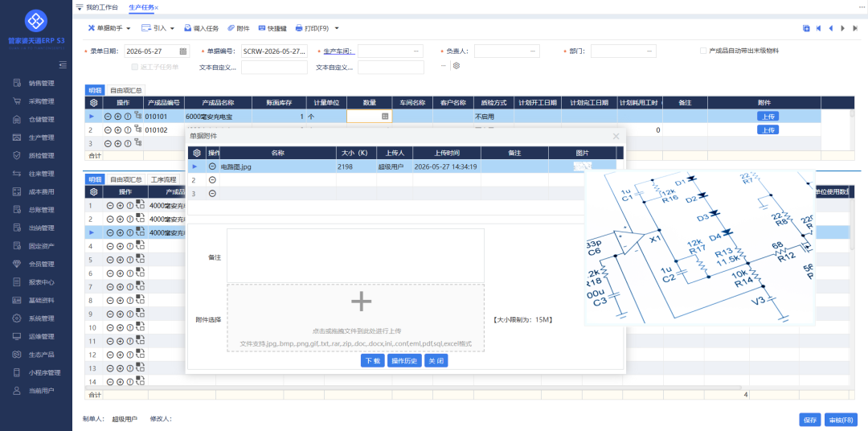Toggle 返工子任务单 checkbox
The image size is (868, 431).
coord(134,67)
